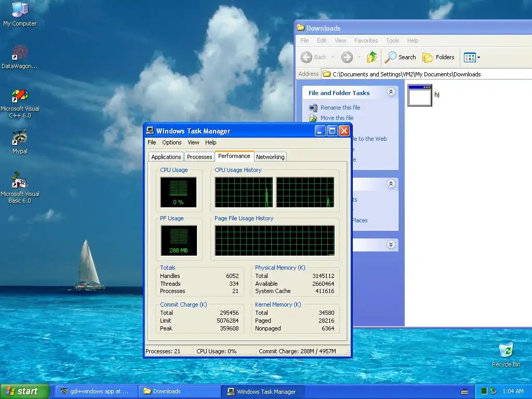The image size is (532, 399).
Task: Click Move this file link
Action: 337,118
